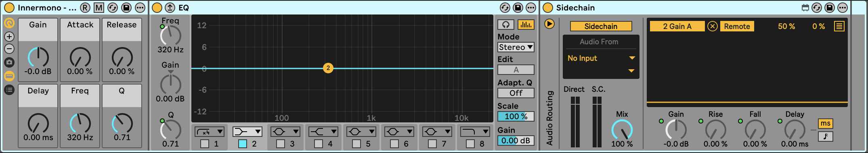The height and width of the screenshot is (153, 868).
Task: Click the Gain macro knob
Action: pos(38,57)
